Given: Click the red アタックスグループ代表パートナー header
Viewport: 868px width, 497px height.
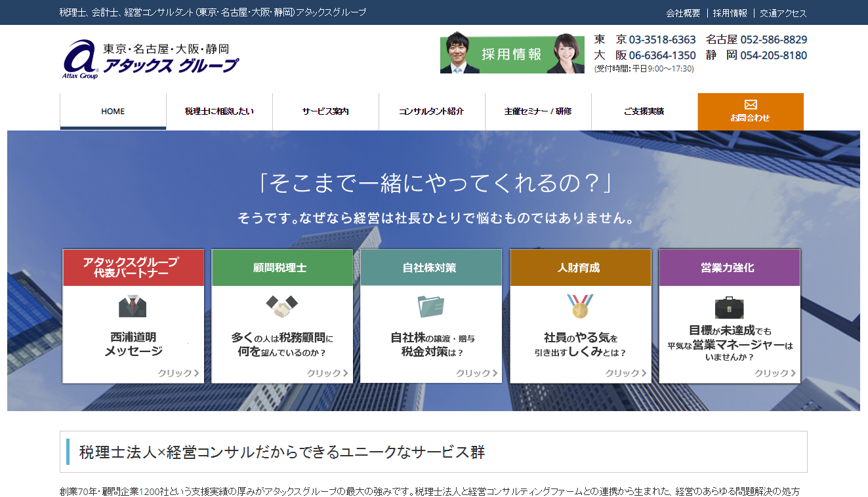Looking at the screenshot, I should [133, 268].
